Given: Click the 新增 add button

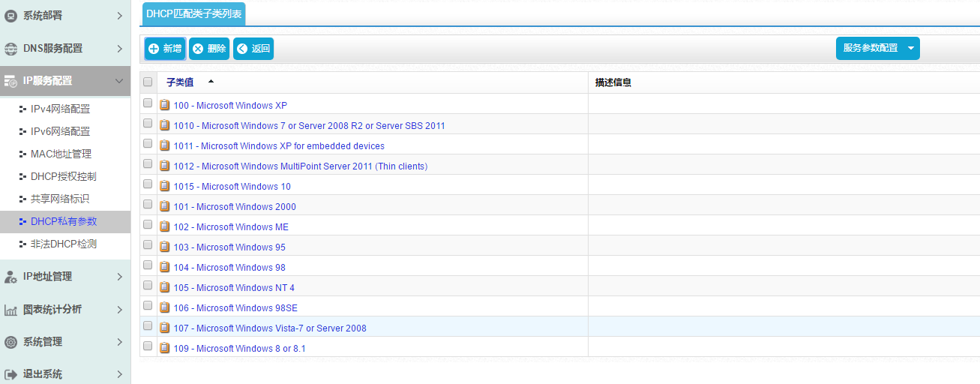Looking at the screenshot, I should pyautogui.click(x=165, y=49).
